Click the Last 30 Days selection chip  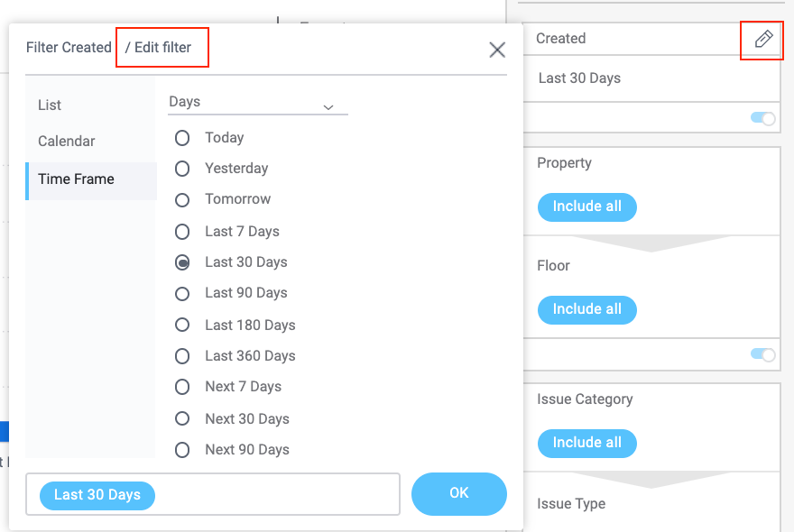click(97, 495)
